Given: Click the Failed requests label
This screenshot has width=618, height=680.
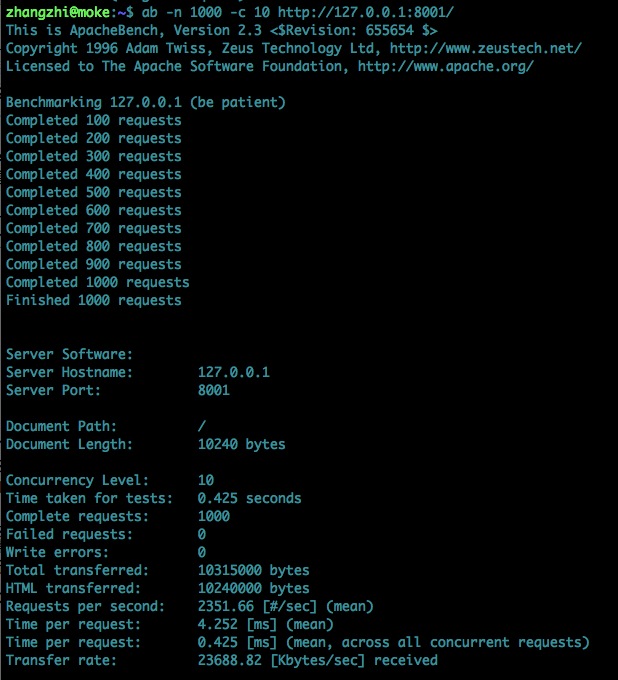Looking at the screenshot, I should click(x=69, y=534).
